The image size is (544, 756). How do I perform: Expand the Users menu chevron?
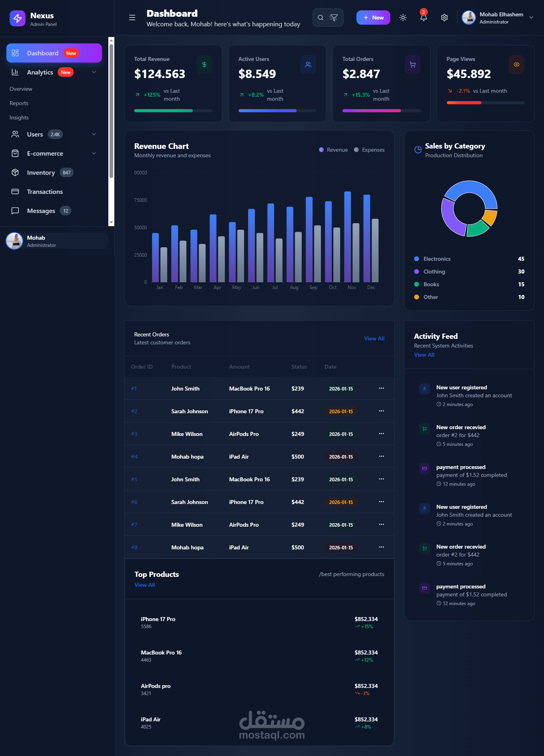point(94,134)
